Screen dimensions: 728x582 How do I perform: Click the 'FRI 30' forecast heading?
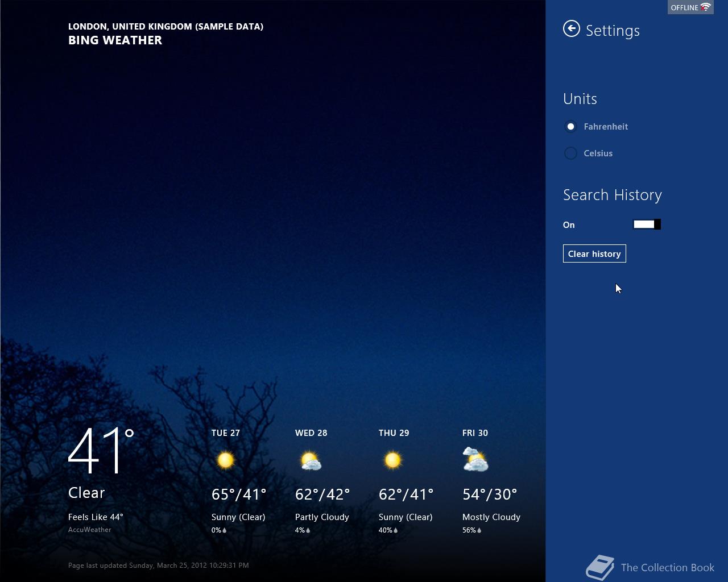point(475,433)
